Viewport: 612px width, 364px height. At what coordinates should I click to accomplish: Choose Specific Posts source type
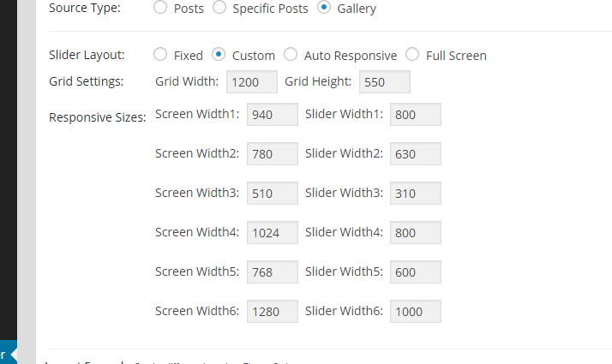pos(219,9)
